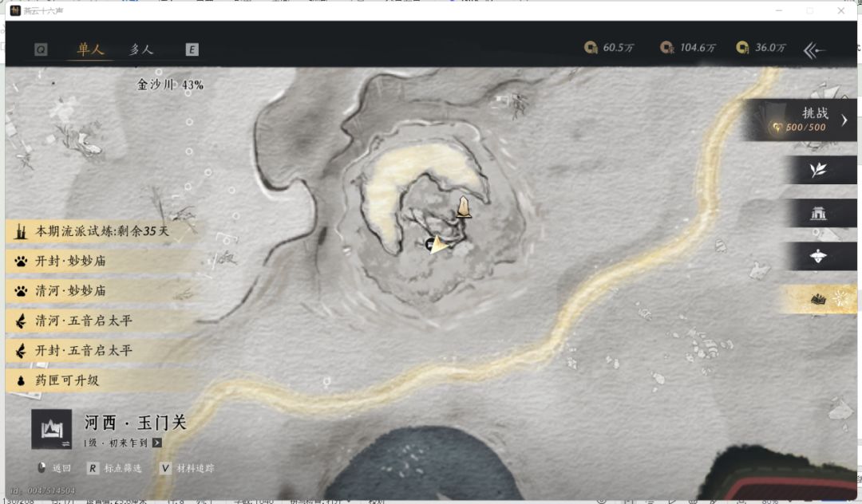862x504 pixels.
Task: Click the golden player arrow marker
Action: 439,244
